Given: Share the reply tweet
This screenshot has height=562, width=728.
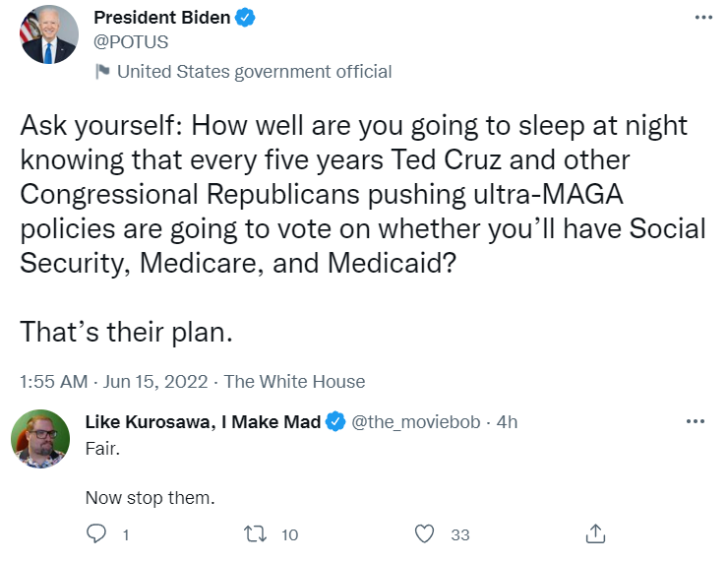Looking at the screenshot, I should click(594, 534).
